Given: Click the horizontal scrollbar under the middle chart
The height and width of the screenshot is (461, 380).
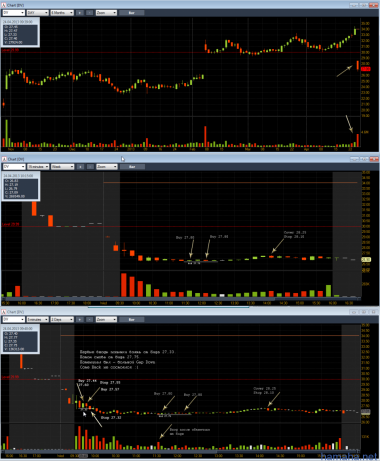Looking at the screenshot, I should (x=181, y=299).
